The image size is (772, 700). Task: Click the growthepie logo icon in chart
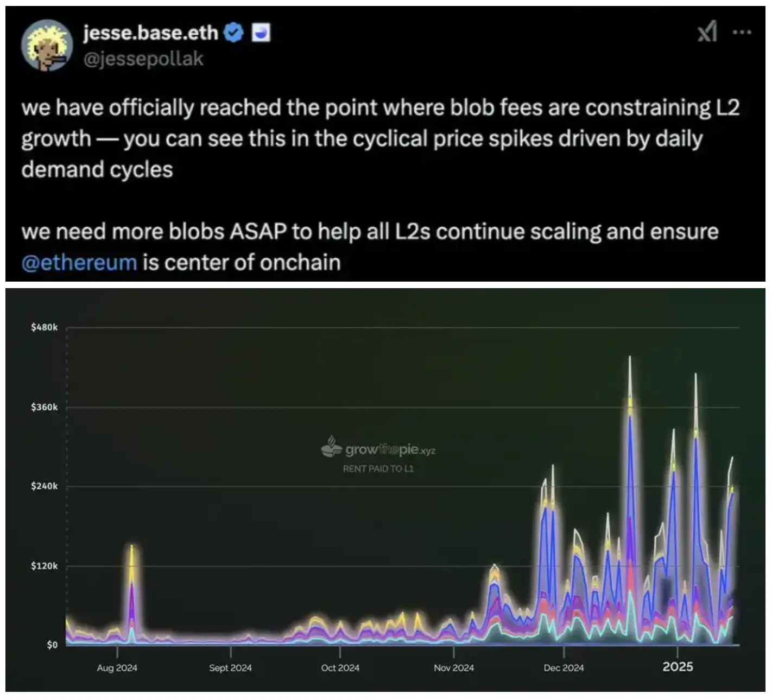click(331, 447)
